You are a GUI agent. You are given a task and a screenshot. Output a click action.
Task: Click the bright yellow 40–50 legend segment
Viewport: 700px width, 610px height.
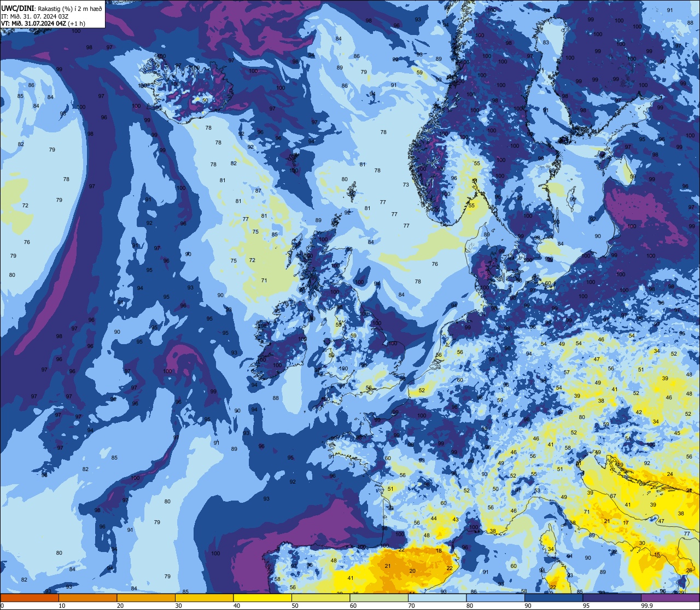(x=262, y=597)
